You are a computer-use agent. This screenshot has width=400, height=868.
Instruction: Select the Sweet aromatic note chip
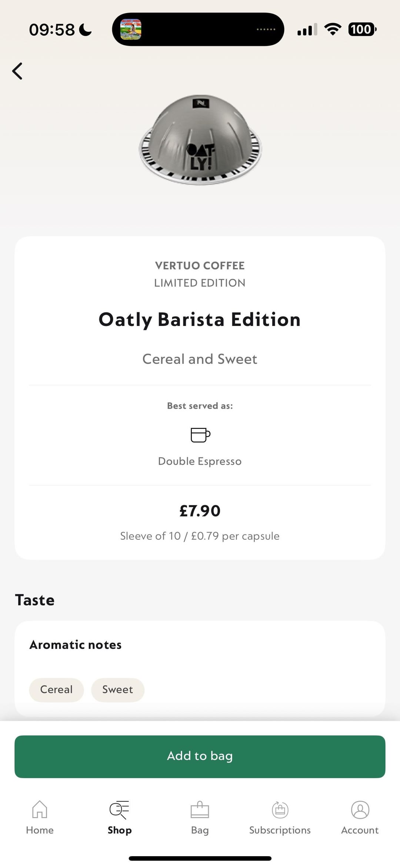[x=117, y=690]
